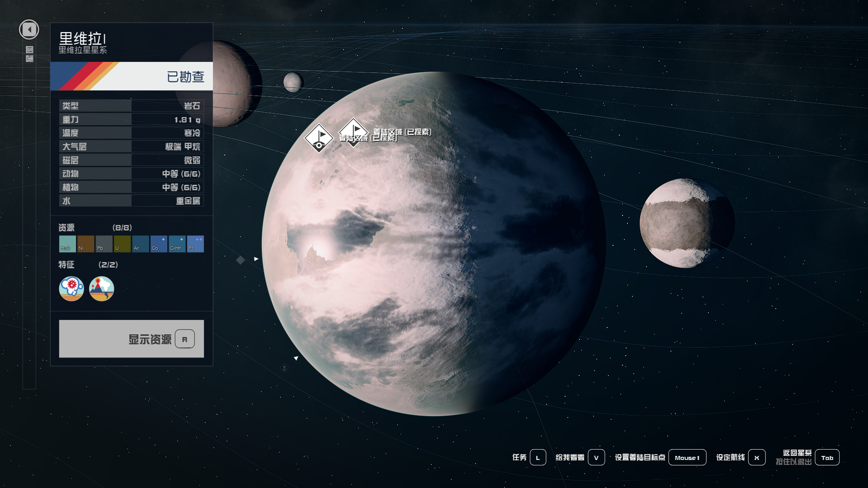Select the C6Hn benzene resource tile

tap(177, 244)
